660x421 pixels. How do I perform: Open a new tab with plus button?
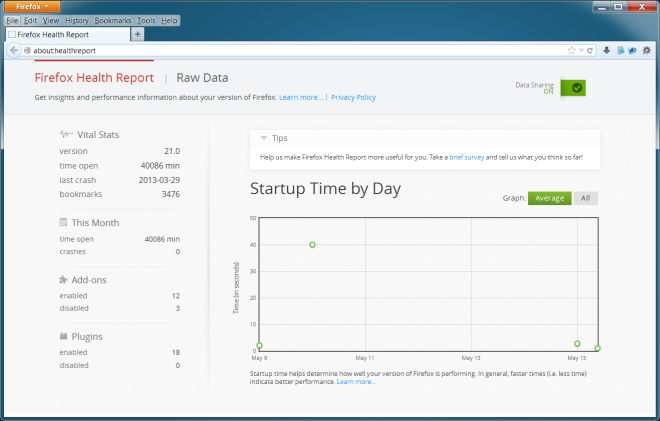click(x=137, y=34)
